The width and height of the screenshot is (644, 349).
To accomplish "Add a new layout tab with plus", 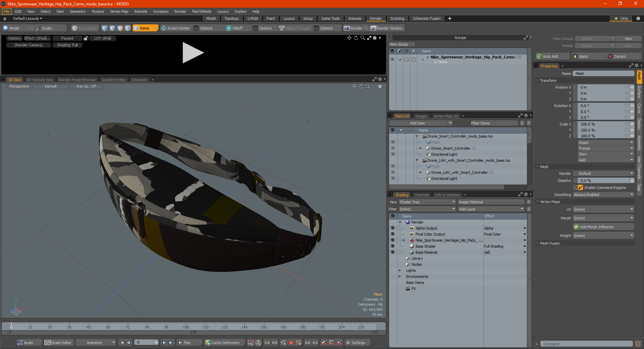I will pos(449,18).
